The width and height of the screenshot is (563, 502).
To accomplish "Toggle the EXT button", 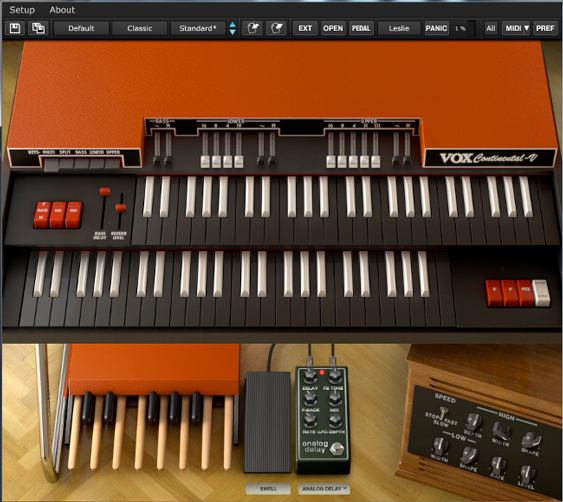I will click(305, 28).
